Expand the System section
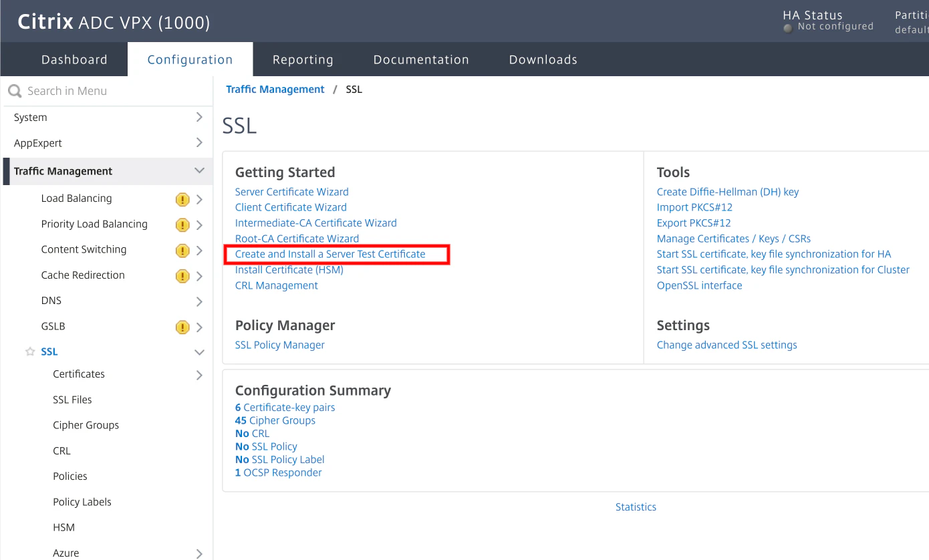This screenshot has width=929, height=560. [198, 117]
